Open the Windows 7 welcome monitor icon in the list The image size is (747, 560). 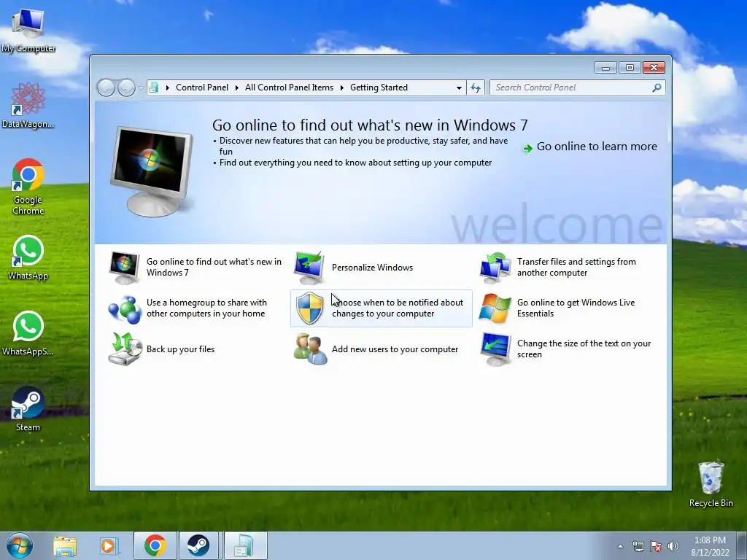click(124, 267)
